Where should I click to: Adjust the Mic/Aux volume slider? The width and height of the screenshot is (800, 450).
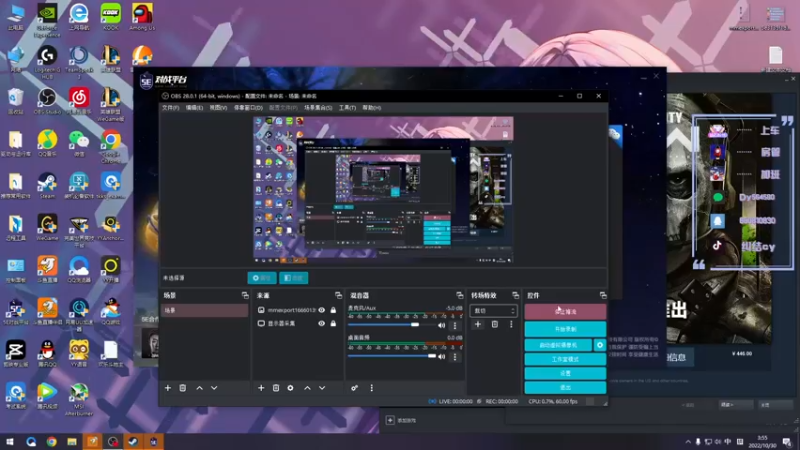(391, 324)
